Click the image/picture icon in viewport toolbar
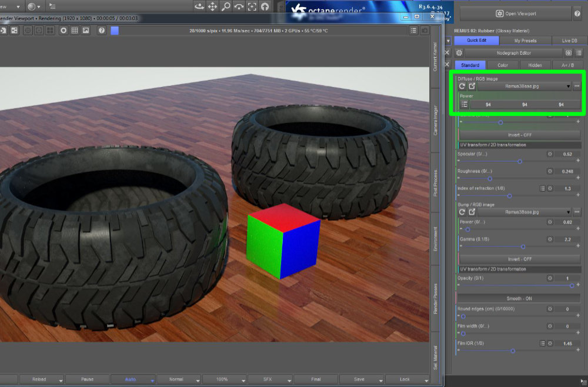The image size is (588, 387). click(86, 31)
